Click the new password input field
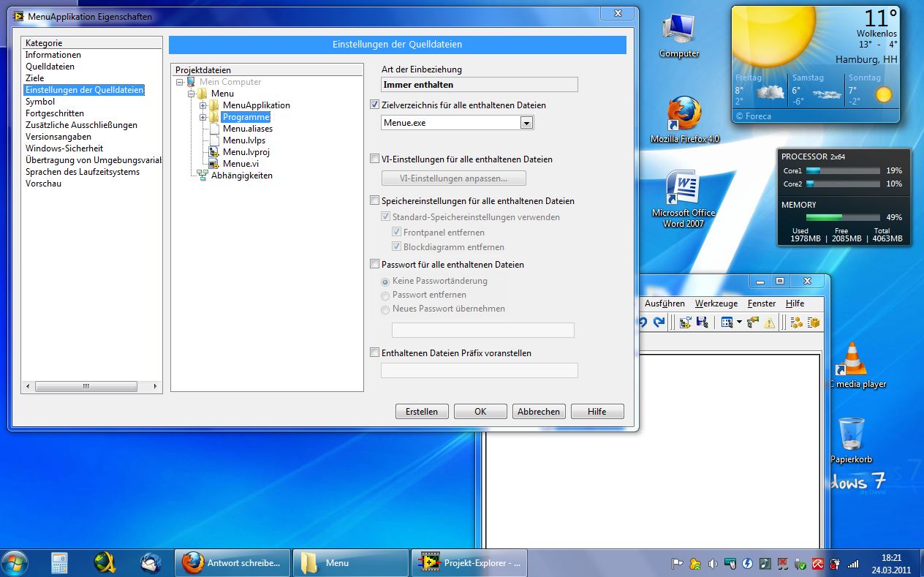924x577 pixels. click(x=483, y=330)
